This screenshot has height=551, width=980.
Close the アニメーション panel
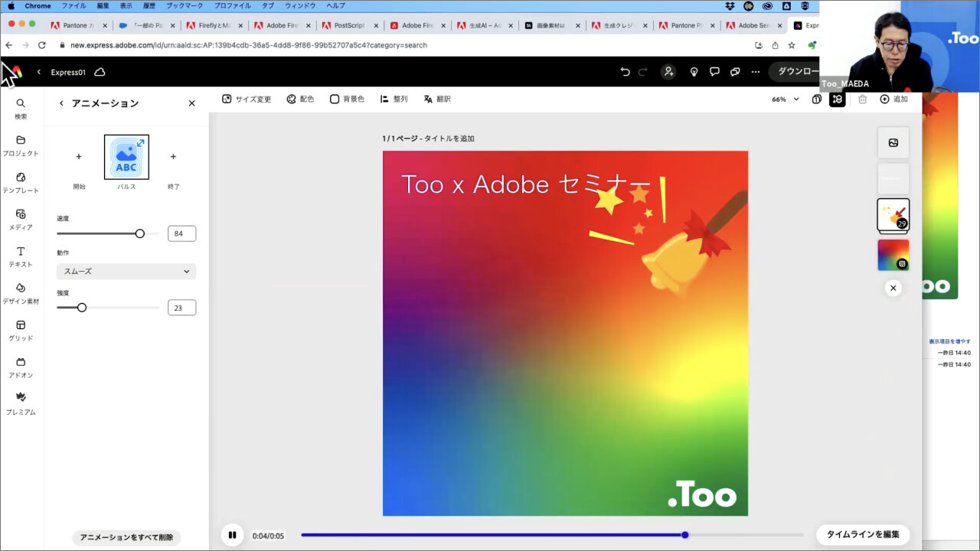(191, 103)
